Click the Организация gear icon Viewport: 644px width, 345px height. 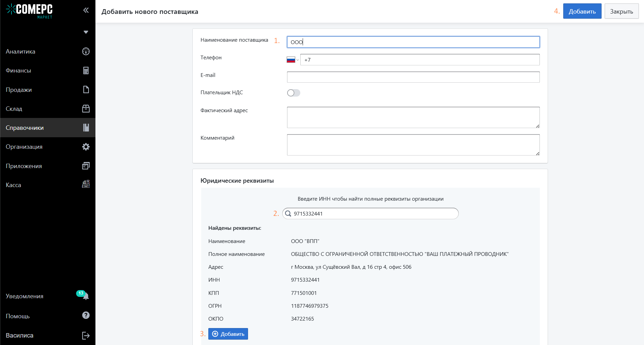pos(86,147)
